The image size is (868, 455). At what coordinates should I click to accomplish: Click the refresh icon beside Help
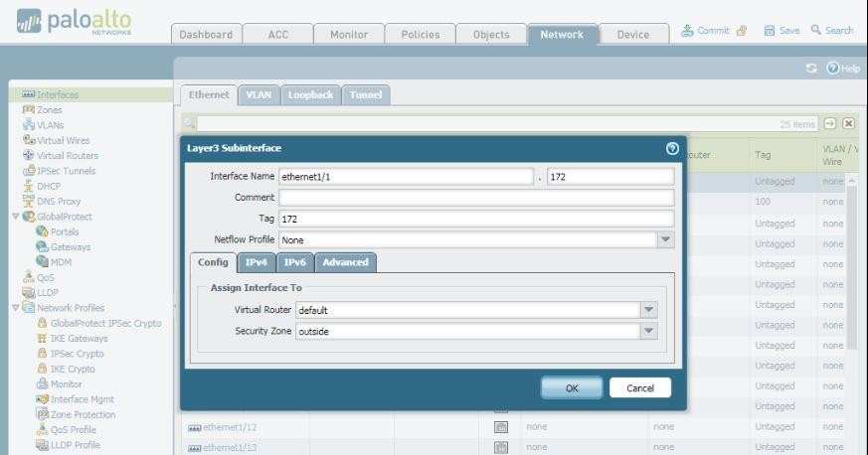[811, 68]
